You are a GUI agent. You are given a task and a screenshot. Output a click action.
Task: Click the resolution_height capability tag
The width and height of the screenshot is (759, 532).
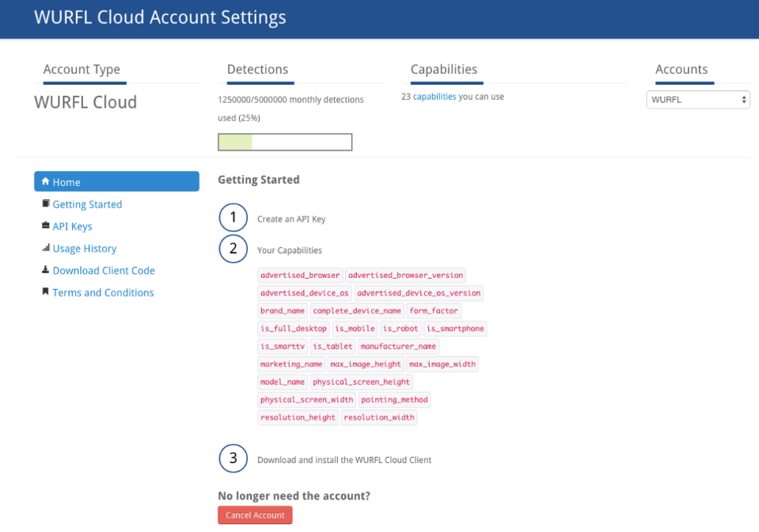pos(298,418)
